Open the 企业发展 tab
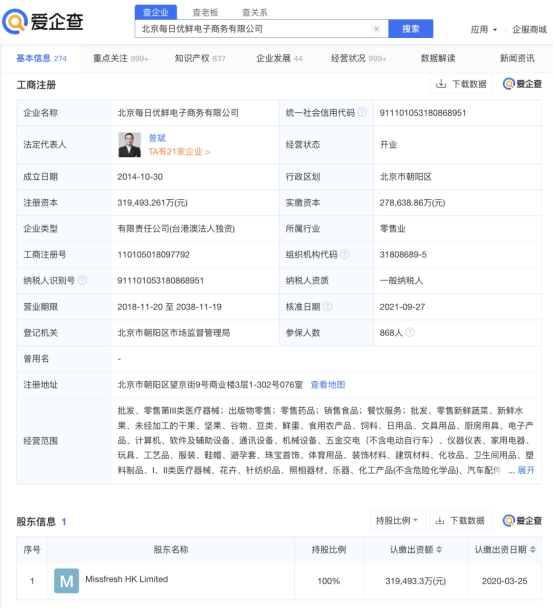Screen dimensions: 554x609 click(x=279, y=58)
